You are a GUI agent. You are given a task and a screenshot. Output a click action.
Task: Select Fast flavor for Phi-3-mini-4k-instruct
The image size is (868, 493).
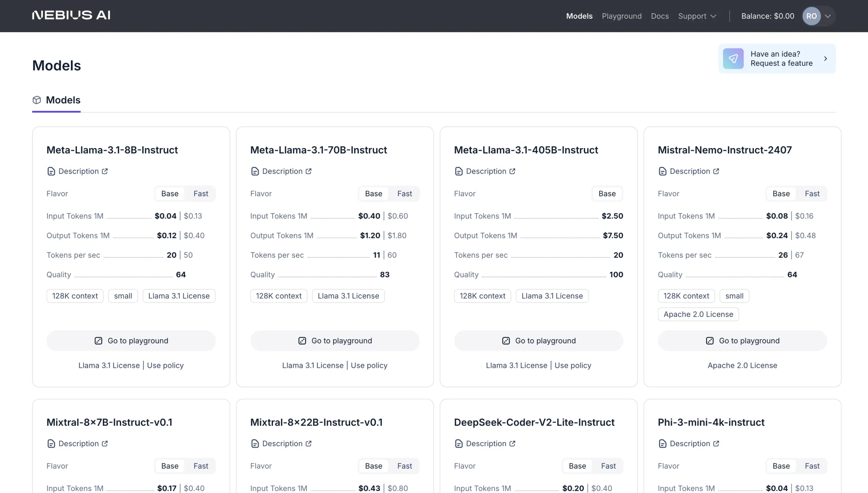pyautogui.click(x=812, y=466)
